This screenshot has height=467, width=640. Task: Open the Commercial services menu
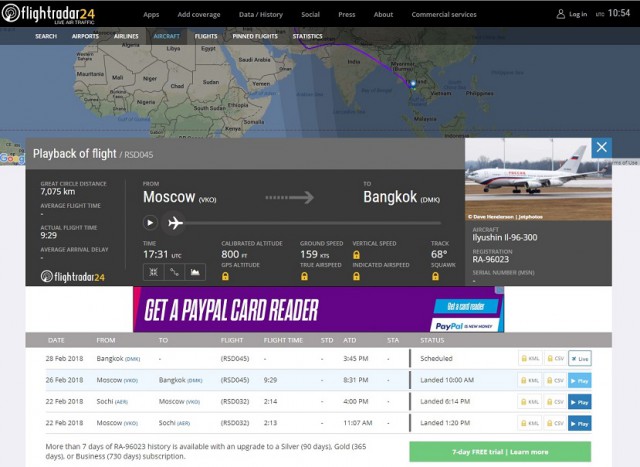tap(444, 14)
